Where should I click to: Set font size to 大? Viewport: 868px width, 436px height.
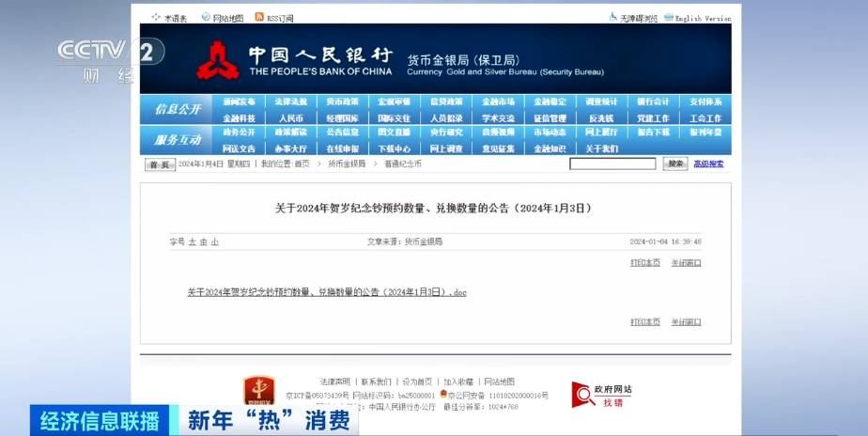click(192, 242)
